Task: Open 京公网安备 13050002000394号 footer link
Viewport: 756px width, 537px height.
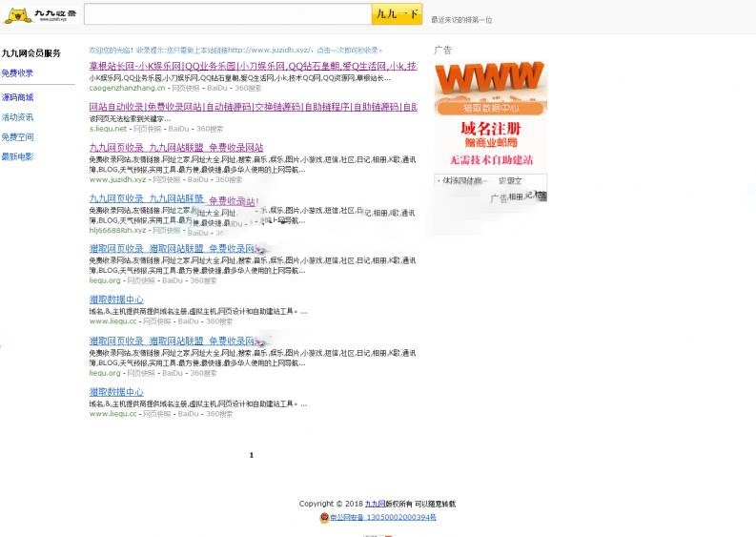Action: tap(383, 517)
